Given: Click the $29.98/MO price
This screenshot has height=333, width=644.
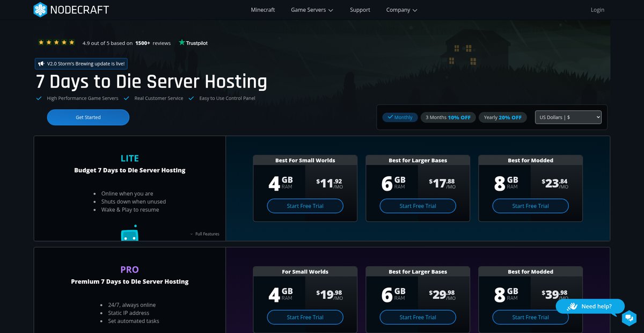Looking at the screenshot, I should pyautogui.click(x=442, y=294).
